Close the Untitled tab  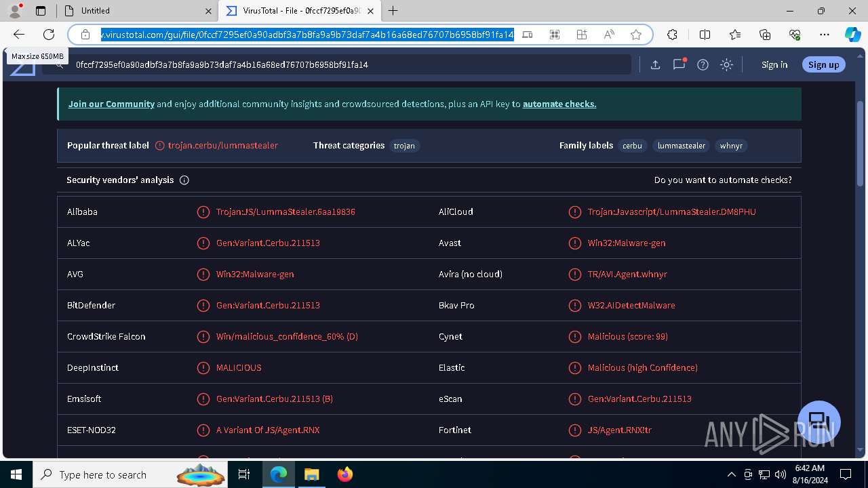[x=208, y=11]
